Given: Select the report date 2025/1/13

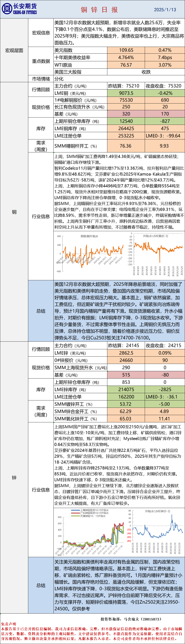Looking at the screenshot, I should click(165, 10).
